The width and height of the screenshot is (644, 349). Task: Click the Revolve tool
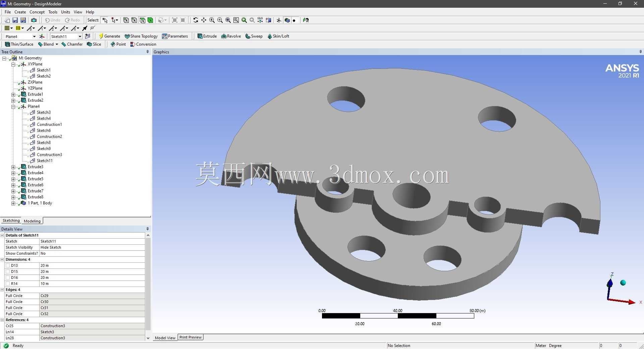(231, 36)
